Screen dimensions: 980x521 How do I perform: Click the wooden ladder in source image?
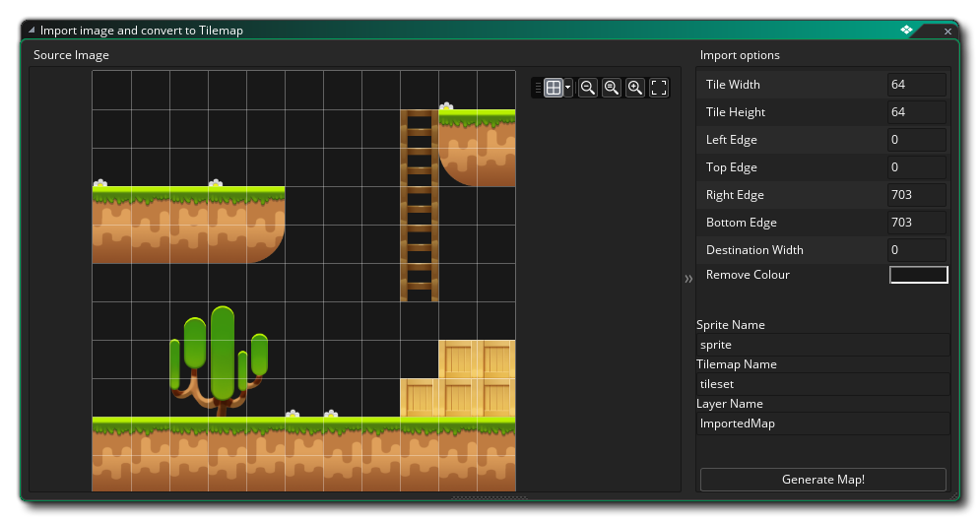coord(419,206)
